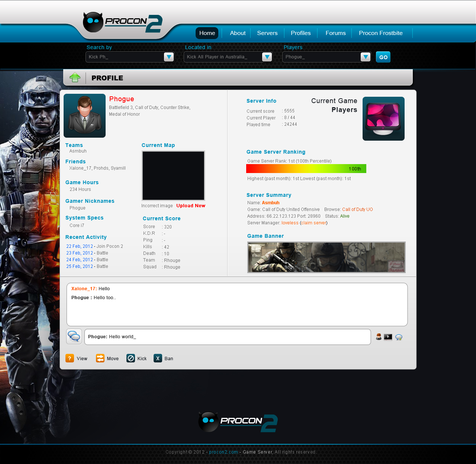The height and width of the screenshot is (464, 476).
Task: Click the 234 Hours game hours value
Action: (80, 189)
